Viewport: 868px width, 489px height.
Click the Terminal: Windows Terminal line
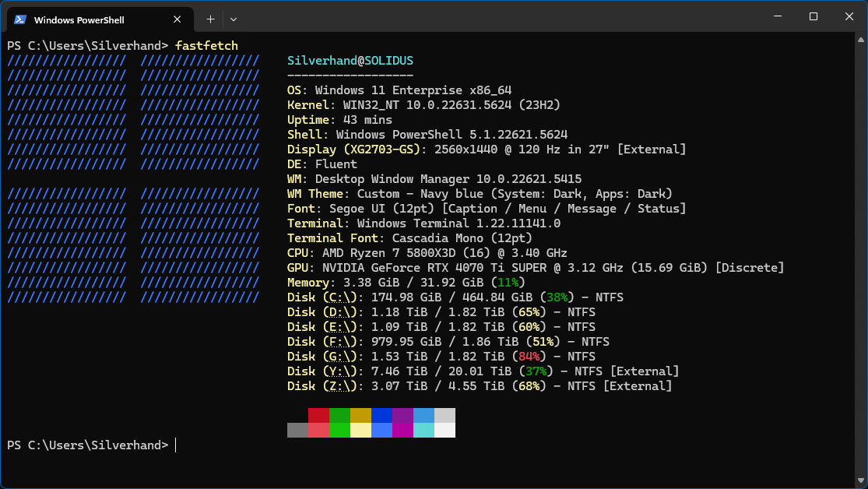click(x=424, y=223)
